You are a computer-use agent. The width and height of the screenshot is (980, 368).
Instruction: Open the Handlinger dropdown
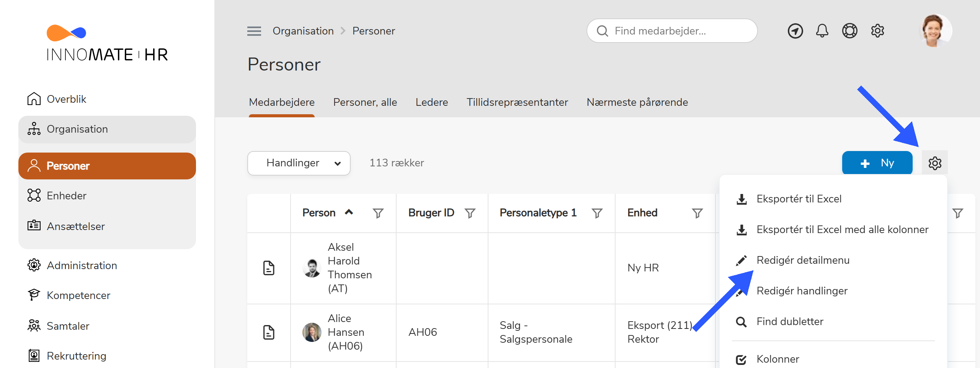tap(299, 163)
